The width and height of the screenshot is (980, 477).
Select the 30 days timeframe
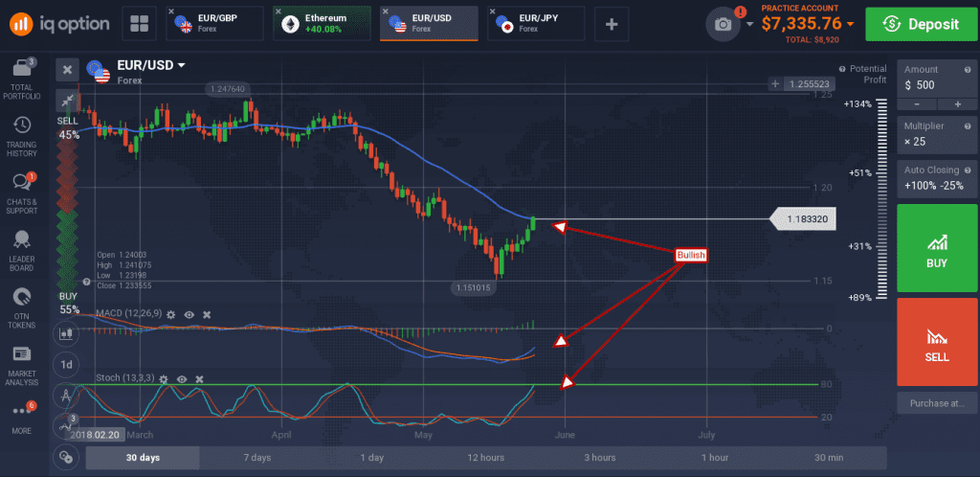pos(143,458)
